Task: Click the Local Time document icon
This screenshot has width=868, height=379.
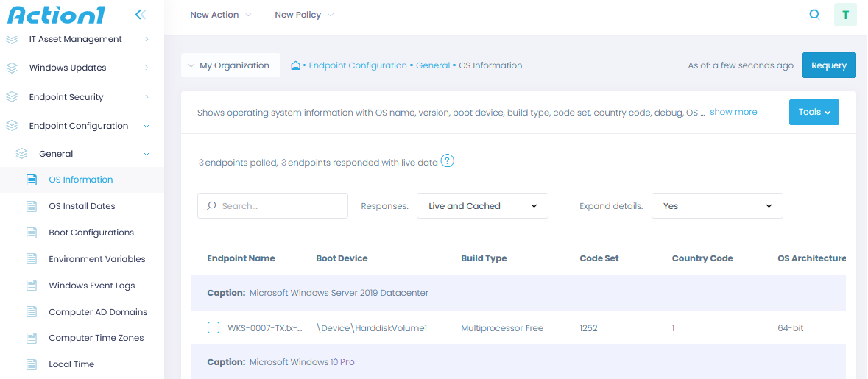Action: point(32,364)
